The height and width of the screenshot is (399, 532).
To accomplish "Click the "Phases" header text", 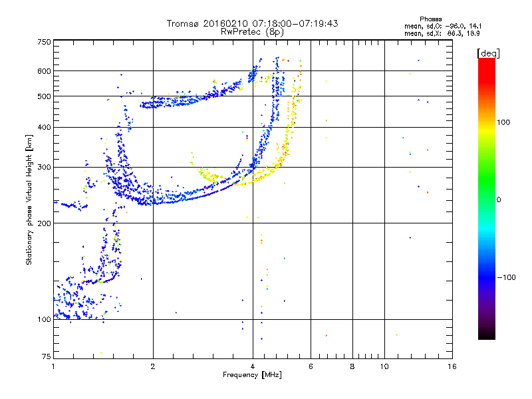I will 430,19.
